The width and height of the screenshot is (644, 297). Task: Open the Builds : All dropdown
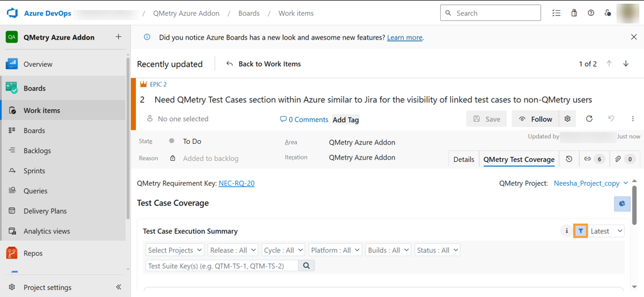point(388,250)
